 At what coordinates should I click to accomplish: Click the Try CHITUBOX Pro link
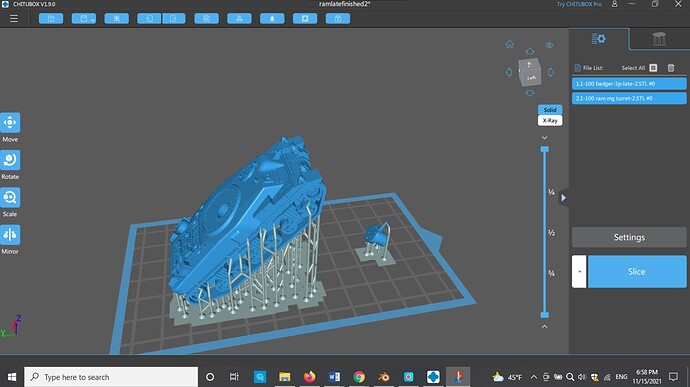coord(579,4)
